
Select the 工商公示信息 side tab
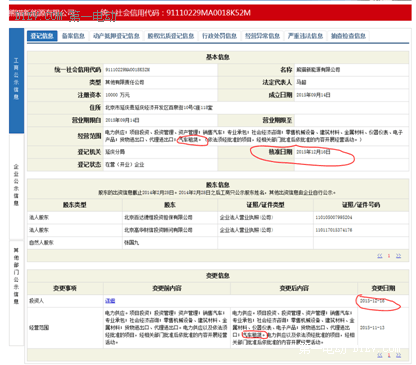pyautogui.click(x=16, y=80)
